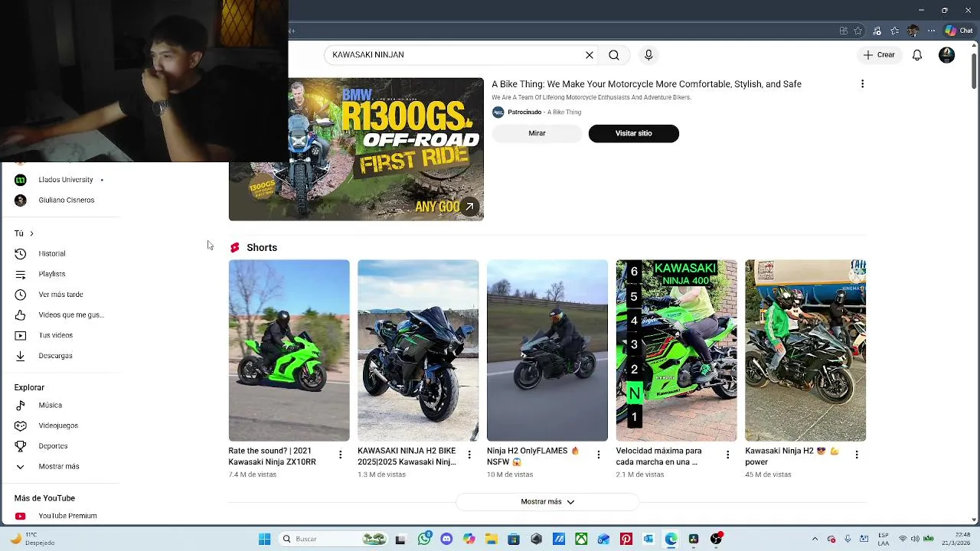
Task: Show hidden system tray icons chevron
Action: [x=815, y=540]
